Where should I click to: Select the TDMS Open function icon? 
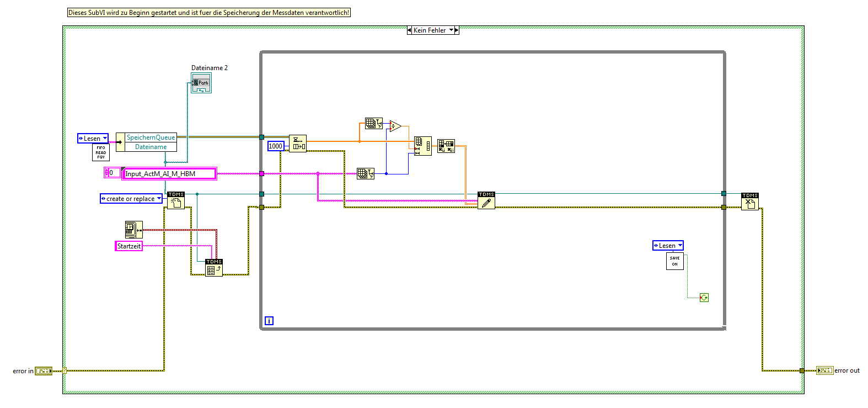tap(176, 200)
